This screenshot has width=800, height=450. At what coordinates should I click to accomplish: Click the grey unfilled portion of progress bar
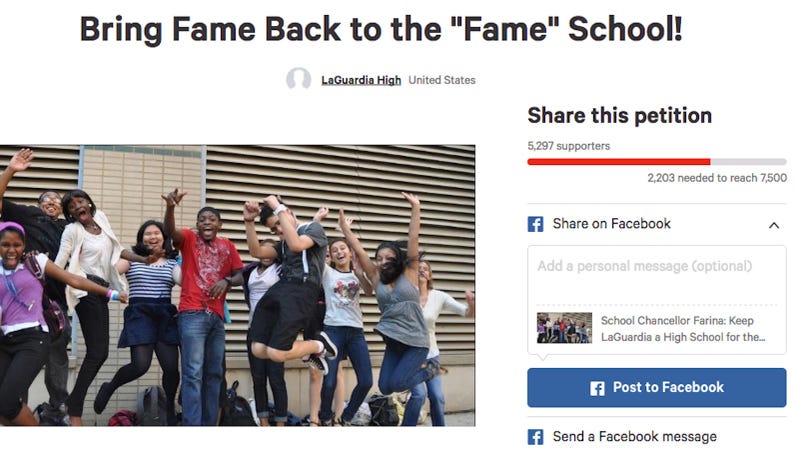pos(748,162)
